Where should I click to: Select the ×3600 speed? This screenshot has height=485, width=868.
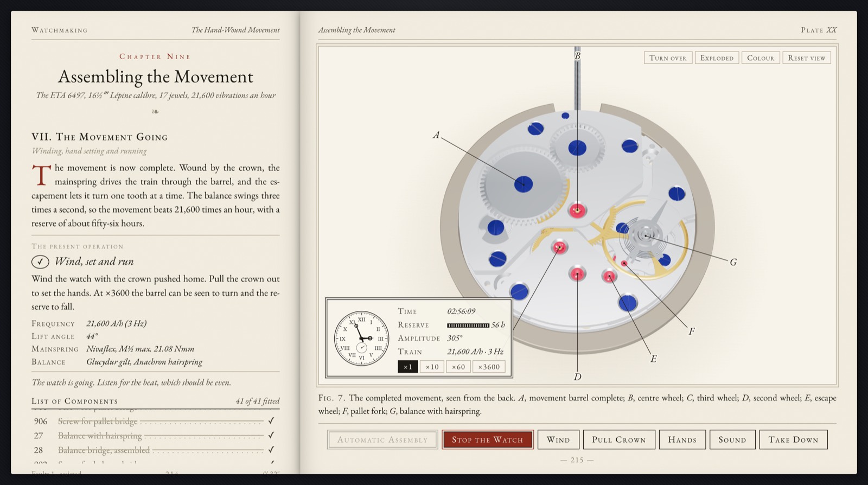(x=489, y=367)
